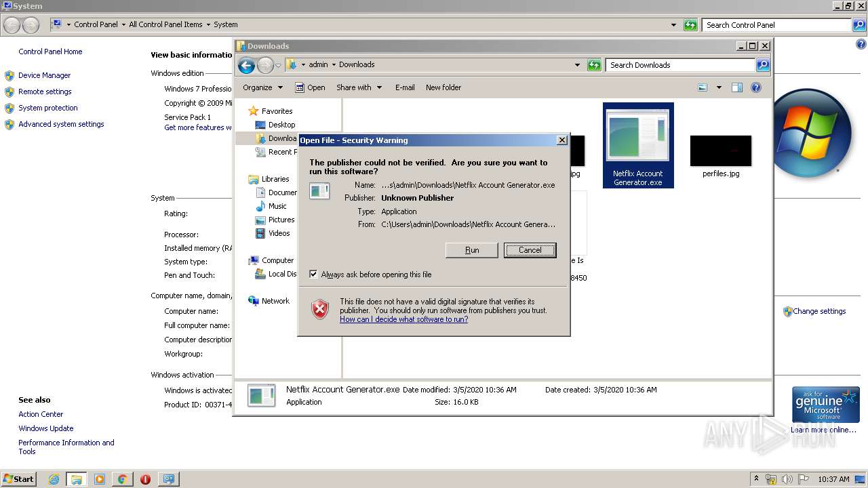Open Internet Explorer from the taskbar
The image size is (868, 488).
pos(54,479)
